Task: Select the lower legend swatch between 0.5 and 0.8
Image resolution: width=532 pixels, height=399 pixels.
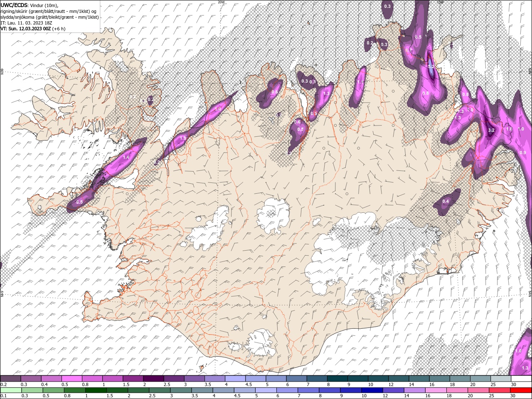Action: click(x=53, y=390)
